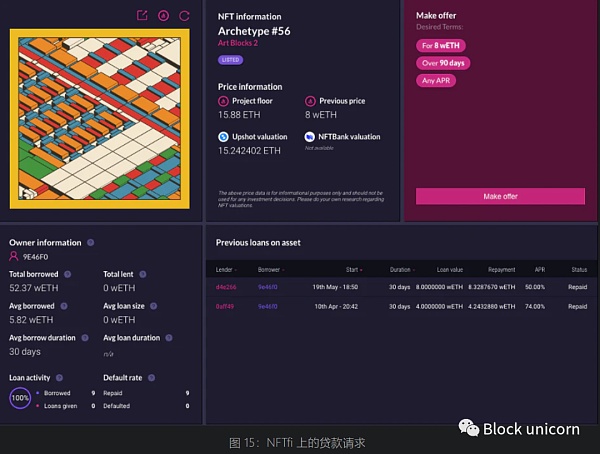Click the refresh icon above the NFT image

click(x=184, y=16)
